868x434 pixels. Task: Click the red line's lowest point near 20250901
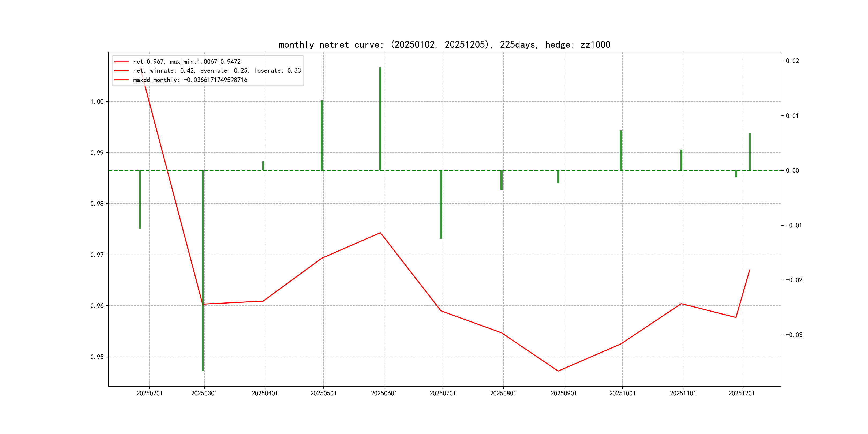tap(558, 371)
